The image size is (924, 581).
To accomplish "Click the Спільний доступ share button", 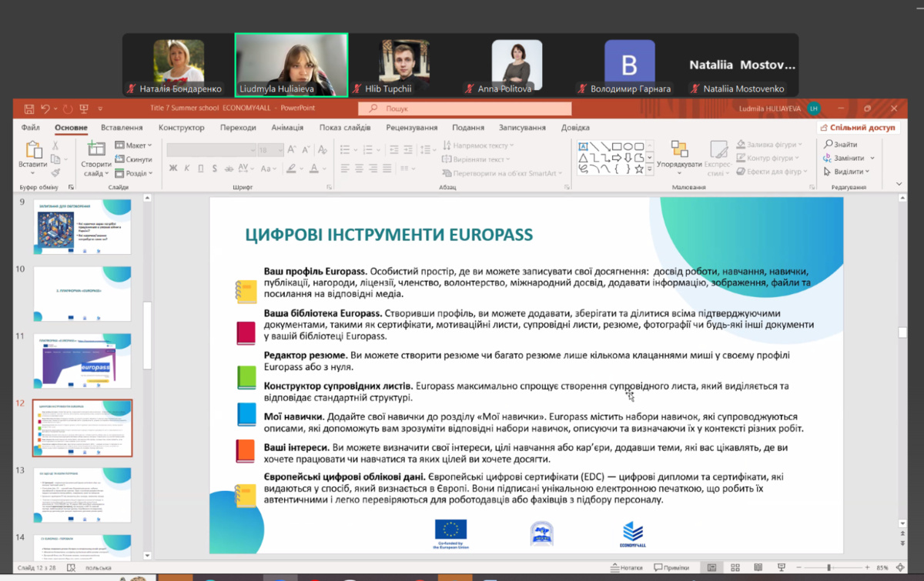I will [857, 128].
